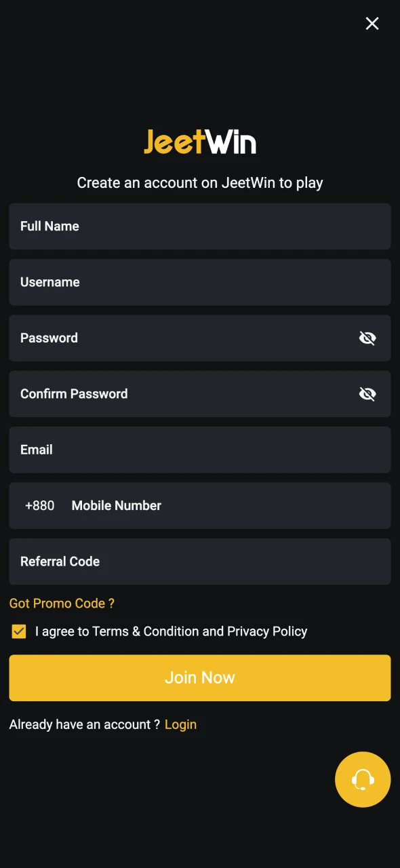
Task: Uncheck the Terms & Condition agreement checkbox
Action: coord(19,631)
